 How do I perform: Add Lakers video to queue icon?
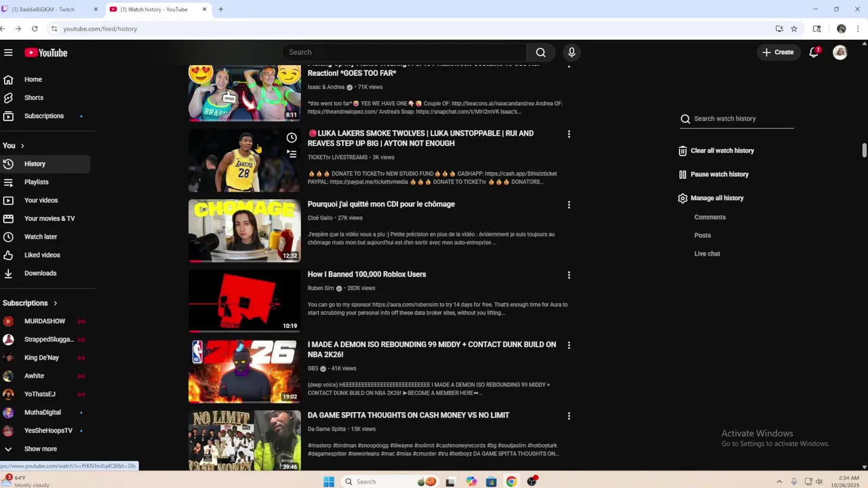(x=292, y=155)
